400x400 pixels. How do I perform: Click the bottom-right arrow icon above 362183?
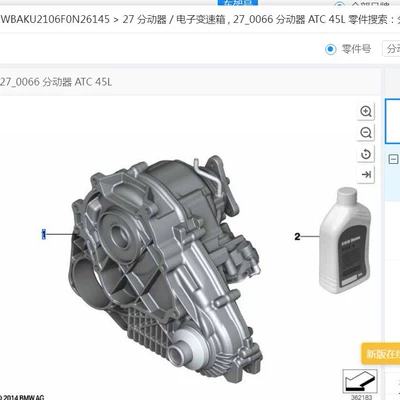[360, 381]
